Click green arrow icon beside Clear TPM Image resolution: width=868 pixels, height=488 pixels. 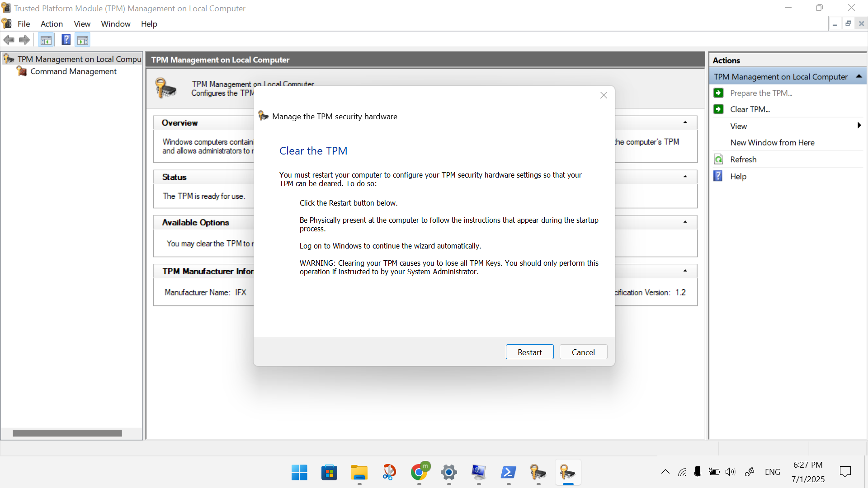pyautogui.click(x=718, y=109)
